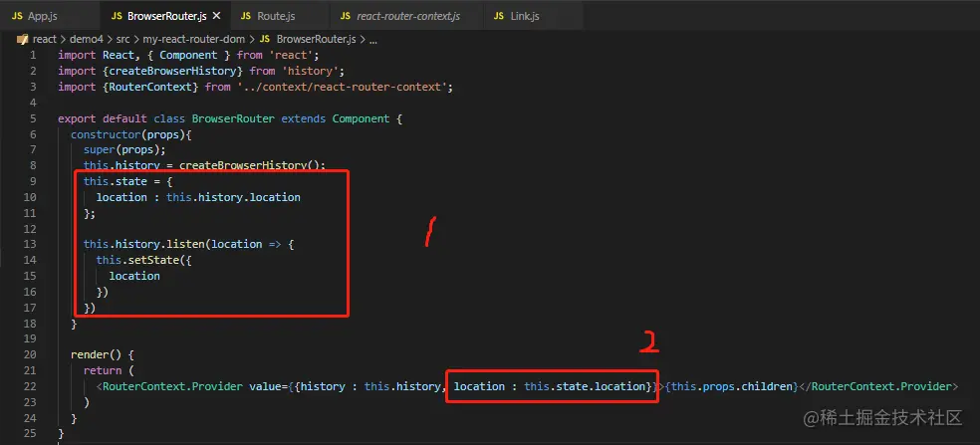The width and height of the screenshot is (980, 445).
Task: Click JS icon on react-router-context.js tab
Action: [x=346, y=16]
